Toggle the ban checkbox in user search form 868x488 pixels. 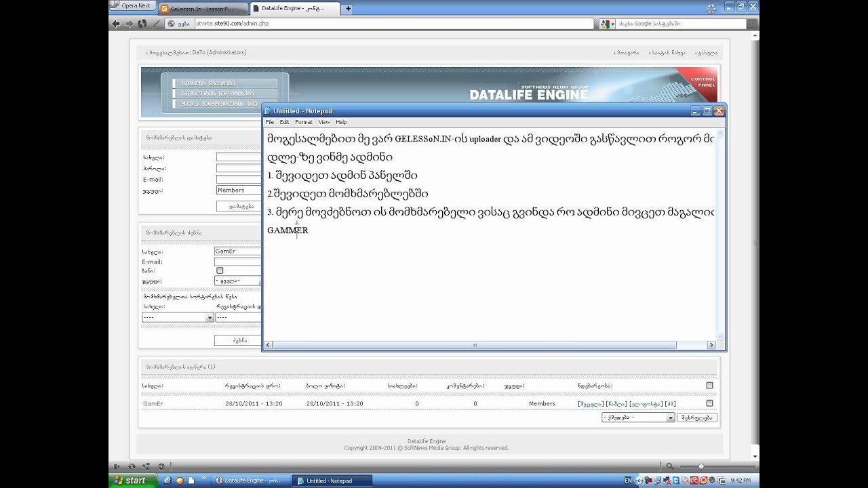(220, 270)
